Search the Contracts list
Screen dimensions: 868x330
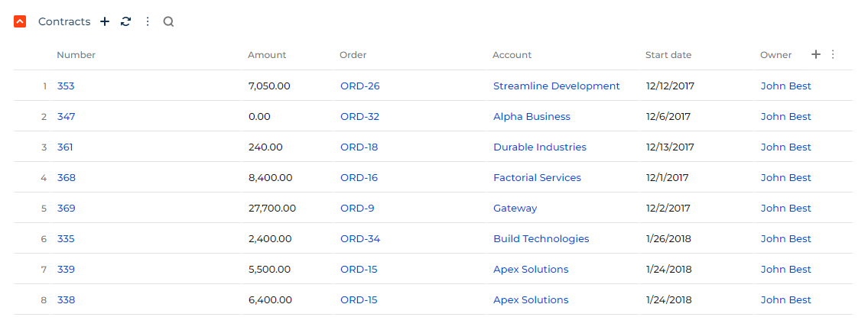click(169, 21)
